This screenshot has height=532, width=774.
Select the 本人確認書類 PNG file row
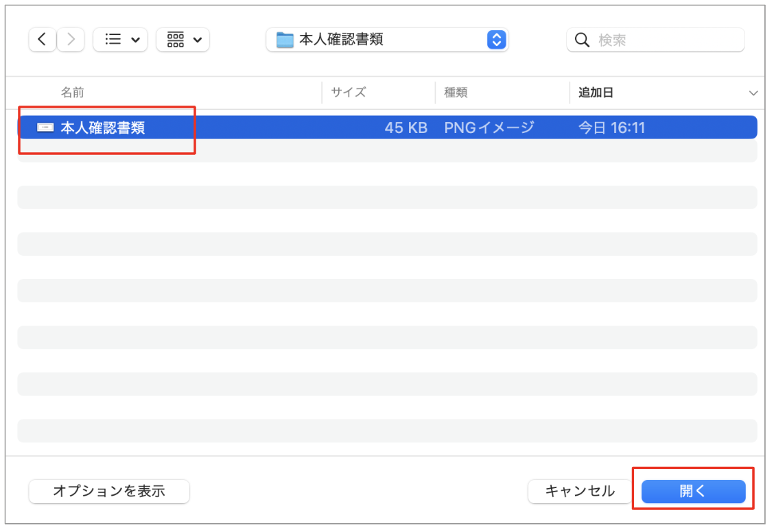(x=388, y=128)
